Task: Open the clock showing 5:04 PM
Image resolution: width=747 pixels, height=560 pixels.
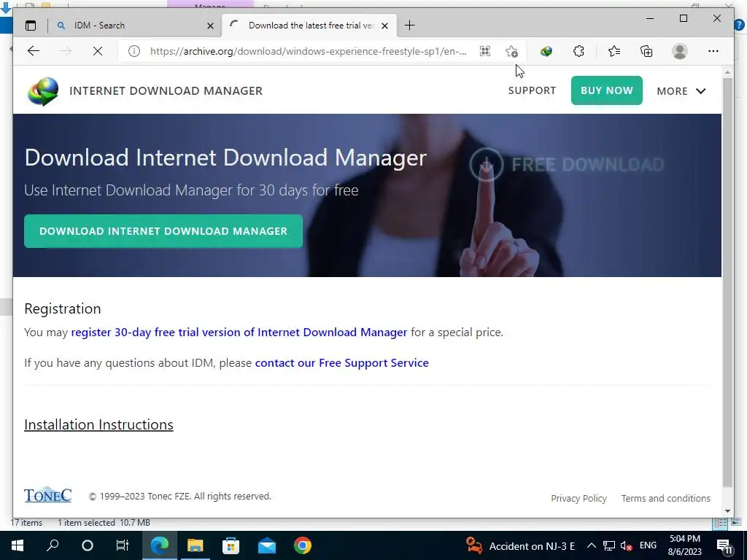Action: (x=684, y=545)
